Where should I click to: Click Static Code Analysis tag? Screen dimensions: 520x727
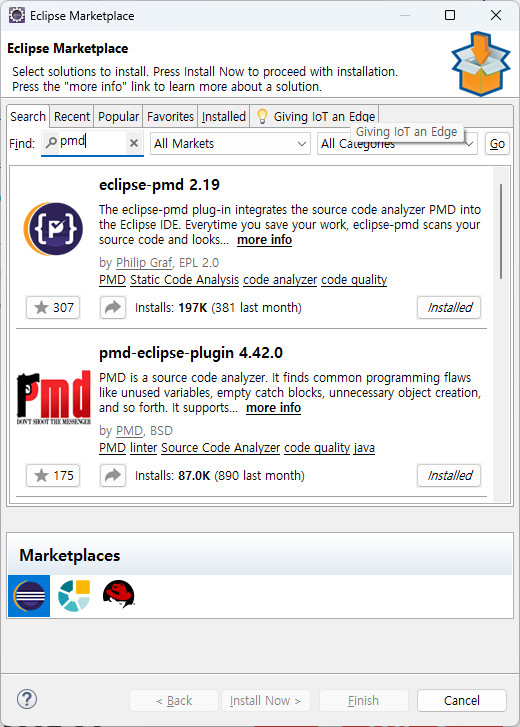pyautogui.click(x=184, y=280)
